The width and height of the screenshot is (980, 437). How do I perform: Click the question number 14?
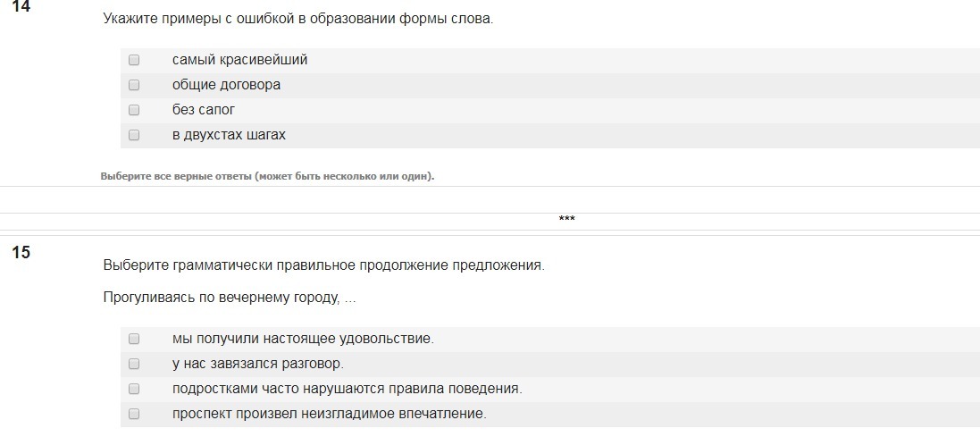point(21,7)
